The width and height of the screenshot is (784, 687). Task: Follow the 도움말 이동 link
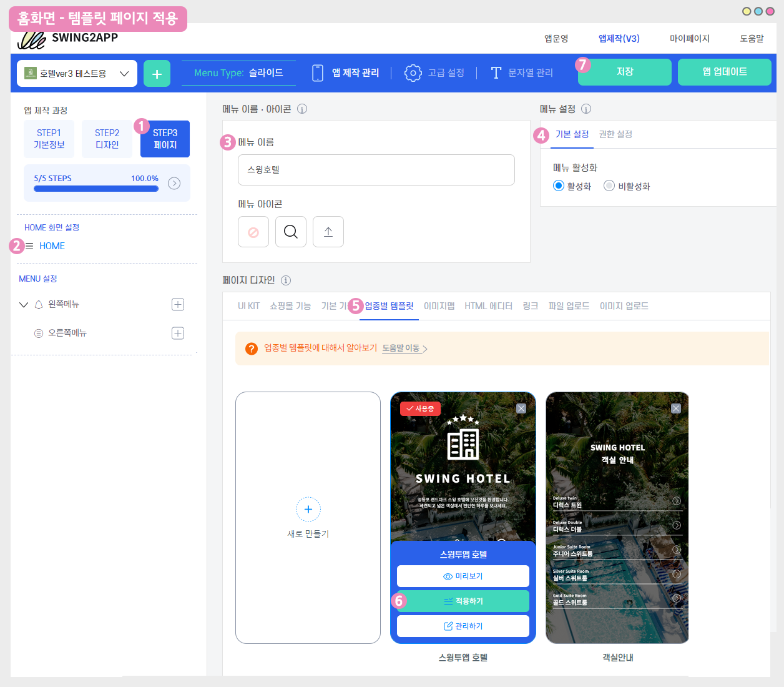(404, 348)
